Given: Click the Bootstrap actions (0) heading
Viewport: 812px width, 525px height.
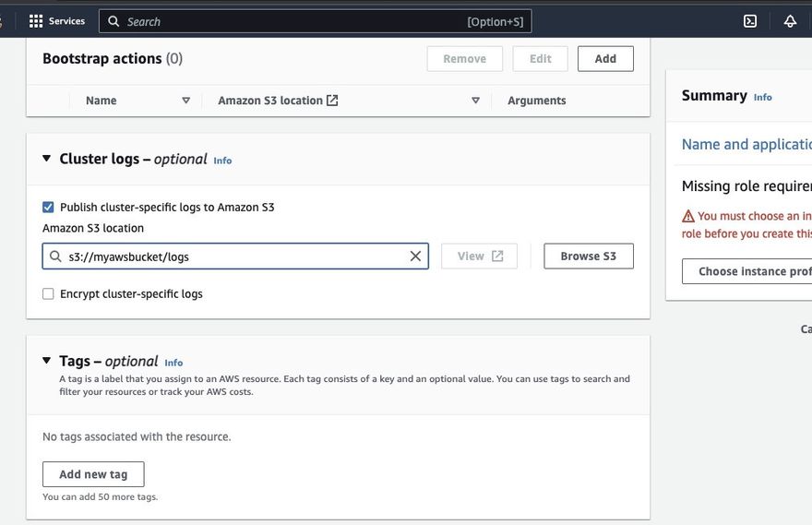Looking at the screenshot, I should click(113, 58).
